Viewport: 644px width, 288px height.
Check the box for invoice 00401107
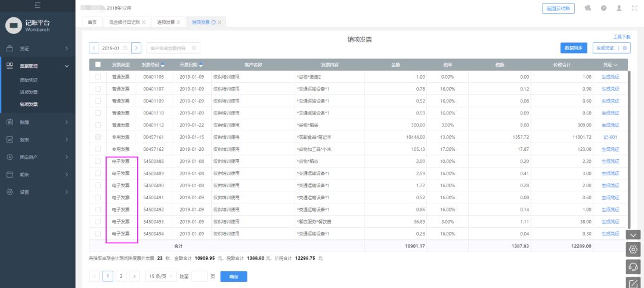pos(98,89)
